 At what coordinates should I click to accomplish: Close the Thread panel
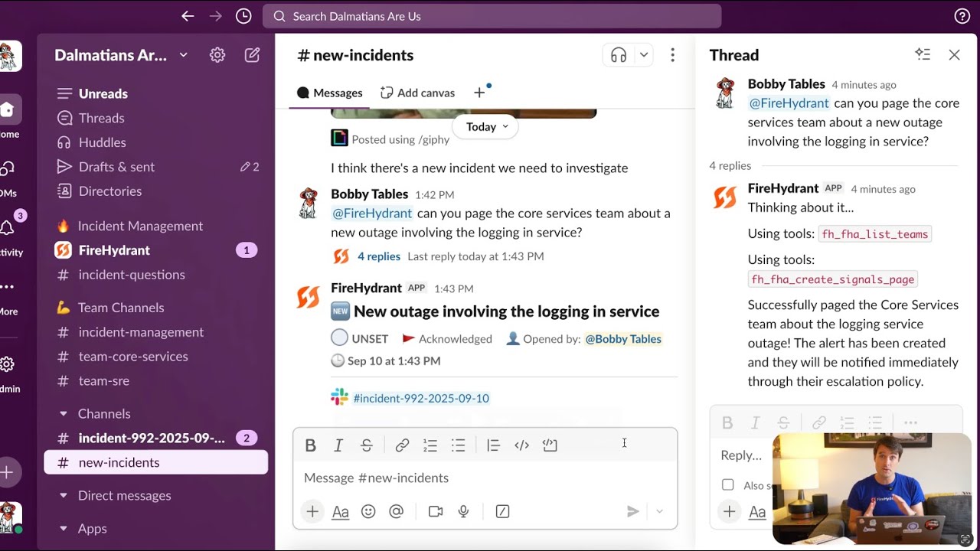954,54
